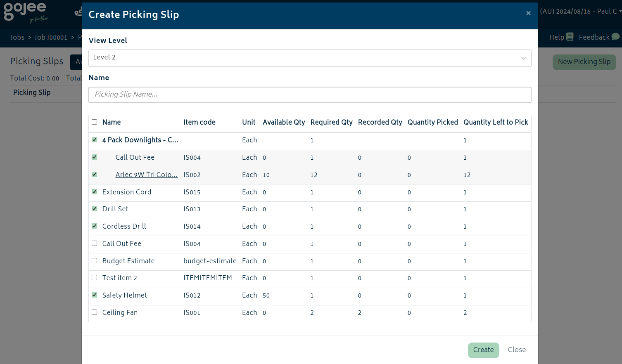Select the Extension Cord row name
622x364 pixels.
click(127, 192)
